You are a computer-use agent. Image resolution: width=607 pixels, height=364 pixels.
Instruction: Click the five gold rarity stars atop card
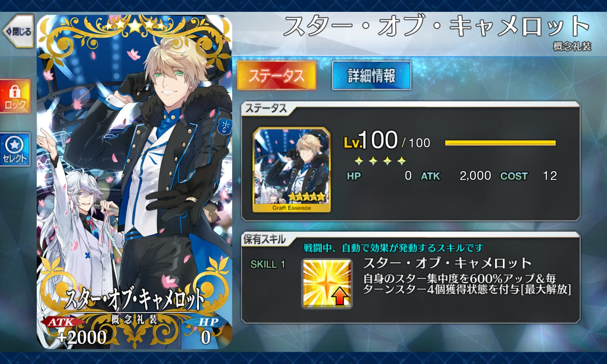pos(134,25)
